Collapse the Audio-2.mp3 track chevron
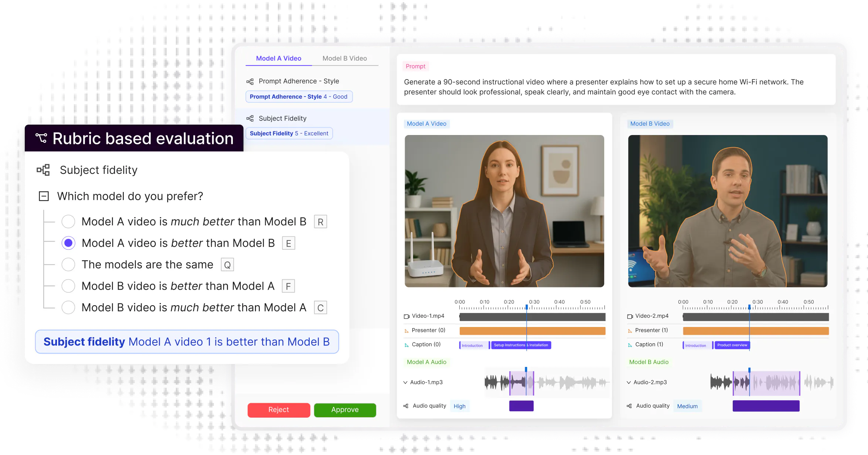Viewport: 868px width, 455px height. [629, 382]
